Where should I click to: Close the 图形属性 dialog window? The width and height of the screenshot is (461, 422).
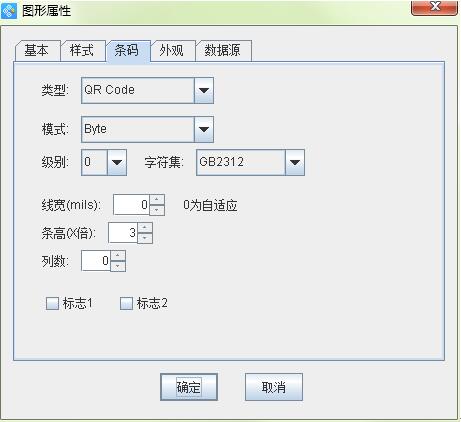coord(434,7)
